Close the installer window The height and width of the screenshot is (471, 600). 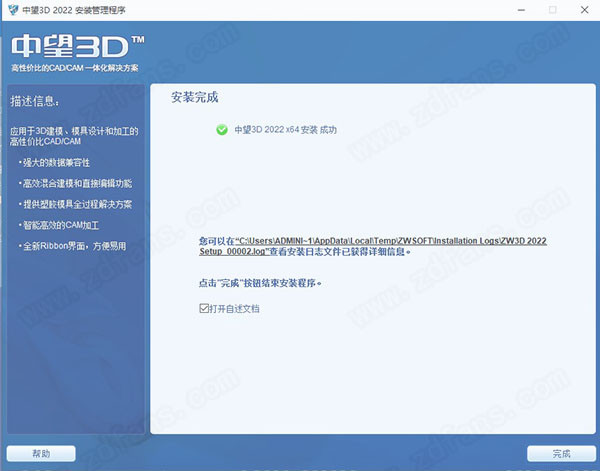pyautogui.click(x=584, y=10)
